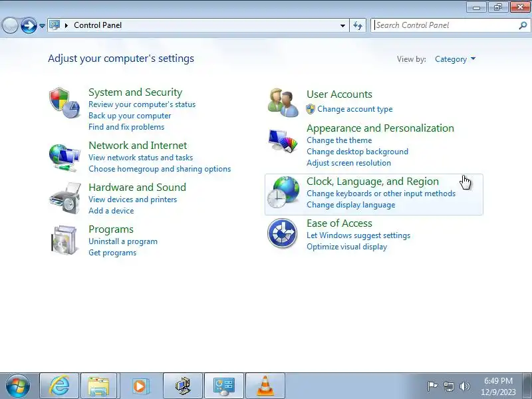Open the User Accounts people icon
Viewport: 532px width, 399px height.
click(283, 103)
